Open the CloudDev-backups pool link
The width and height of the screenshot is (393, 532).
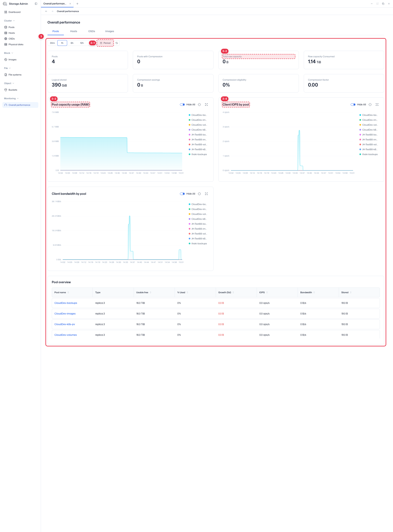click(x=66, y=303)
